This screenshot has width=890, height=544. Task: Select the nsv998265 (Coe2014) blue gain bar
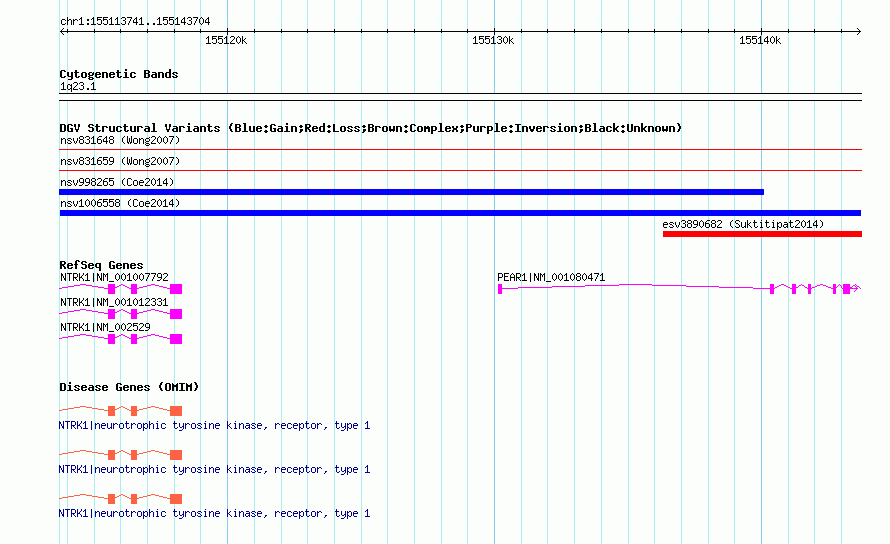click(412, 192)
